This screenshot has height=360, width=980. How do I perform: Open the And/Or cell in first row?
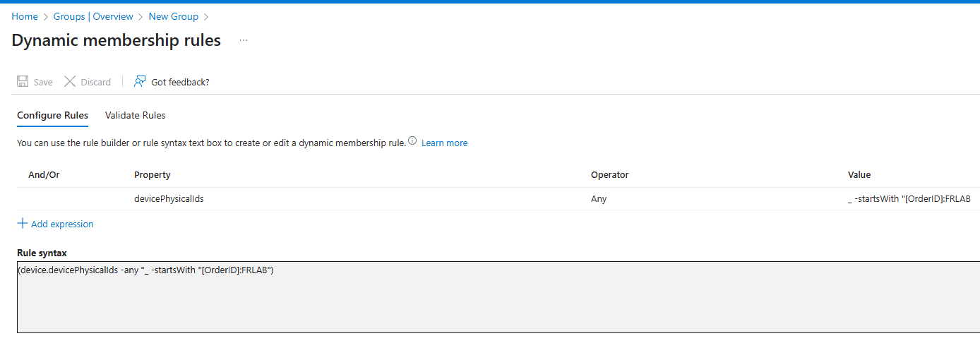(x=71, y=199)
